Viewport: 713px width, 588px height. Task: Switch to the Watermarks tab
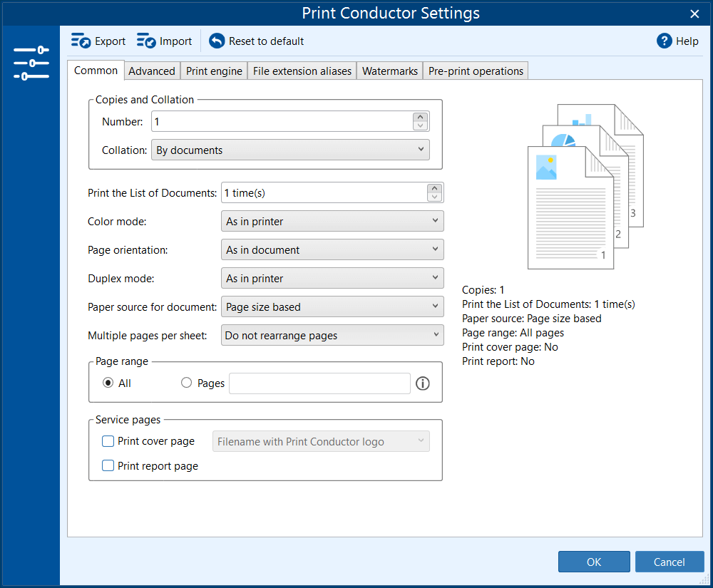(389, 71)
